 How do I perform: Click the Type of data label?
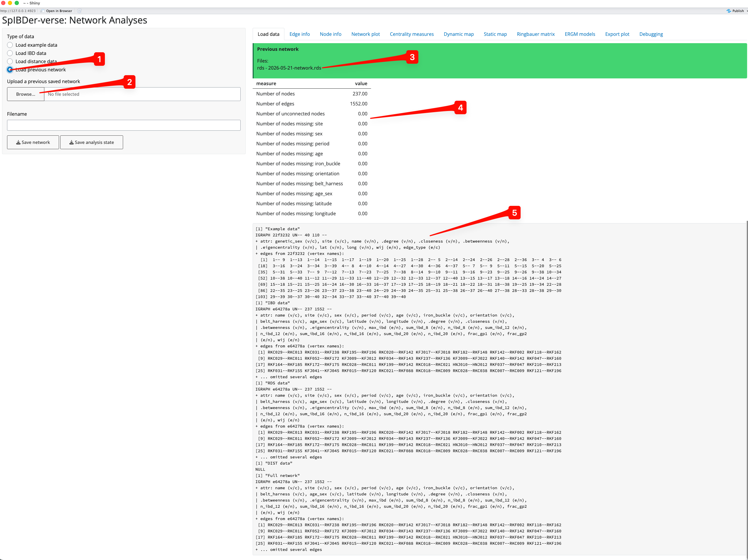pyautogui.click(x=20, y=36)
